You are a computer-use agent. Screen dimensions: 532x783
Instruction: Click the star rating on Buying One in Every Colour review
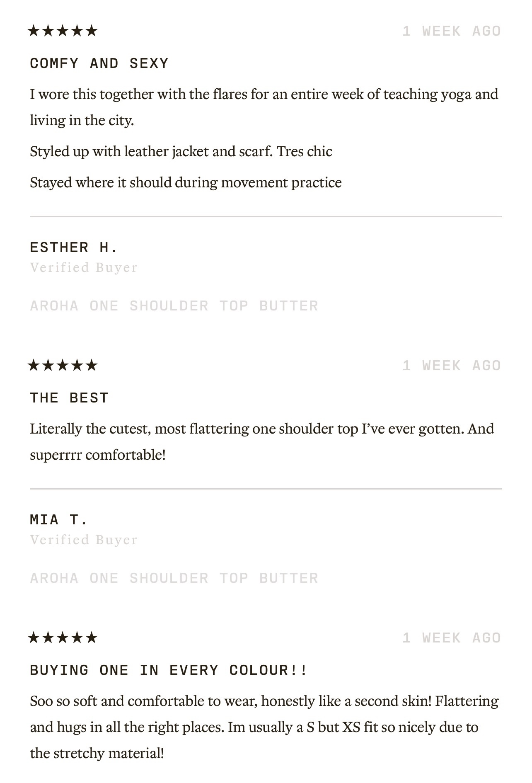(63, 638)
